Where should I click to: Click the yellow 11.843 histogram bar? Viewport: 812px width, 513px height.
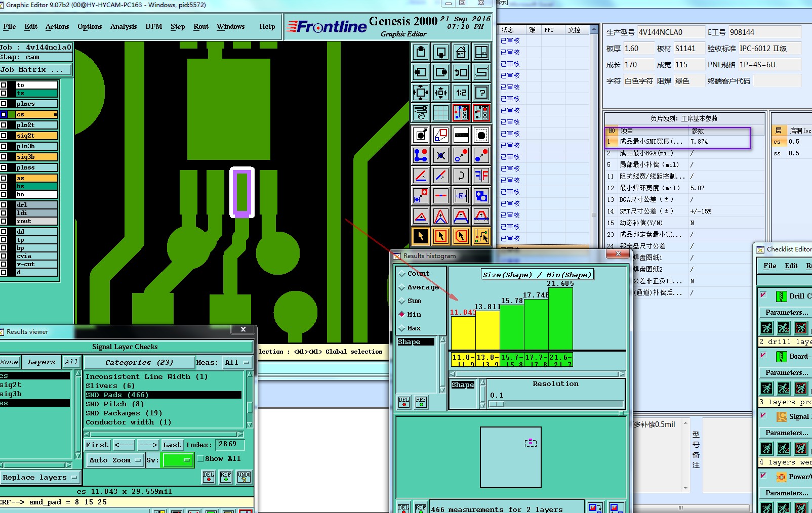pos(463,332)
